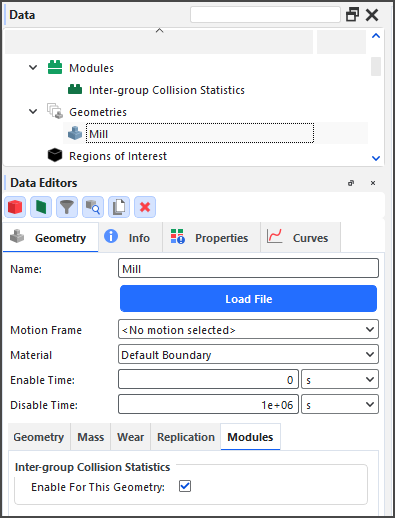Switch to the Curves tab

pos(300,238)
